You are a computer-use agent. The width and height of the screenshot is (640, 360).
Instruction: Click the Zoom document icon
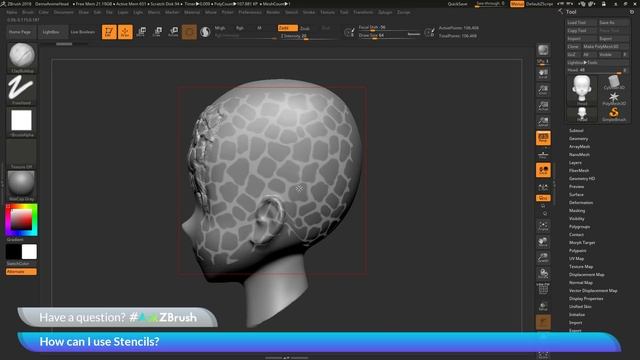(543, 89)
